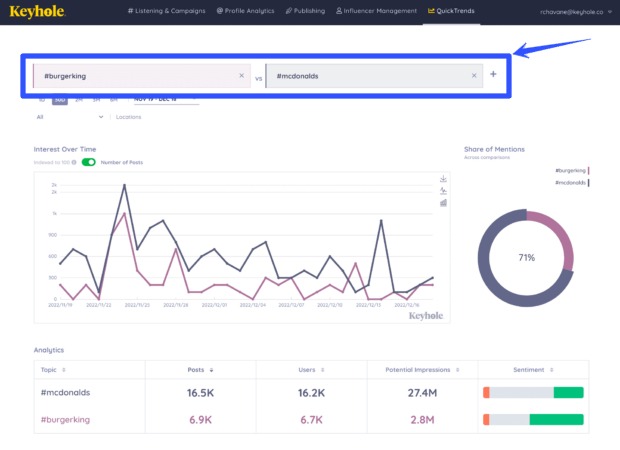This screenshot has width=620, height=450.
Task: Switch chart to bar graph view
Action: (443, 203)
